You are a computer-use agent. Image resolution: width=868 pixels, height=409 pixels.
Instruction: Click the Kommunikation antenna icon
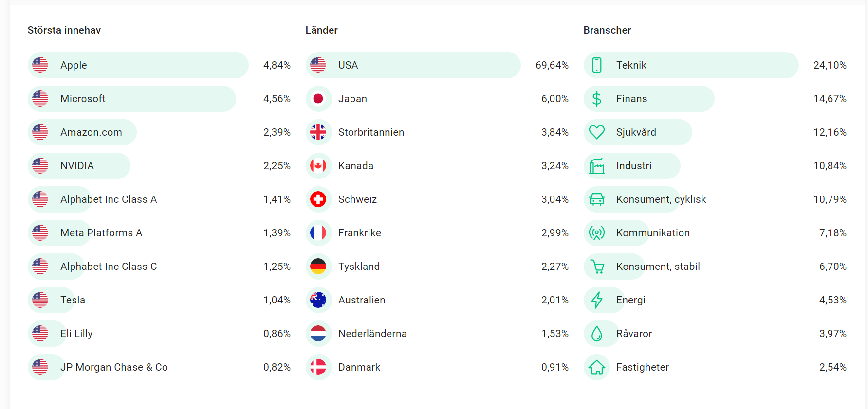(596, 233)
